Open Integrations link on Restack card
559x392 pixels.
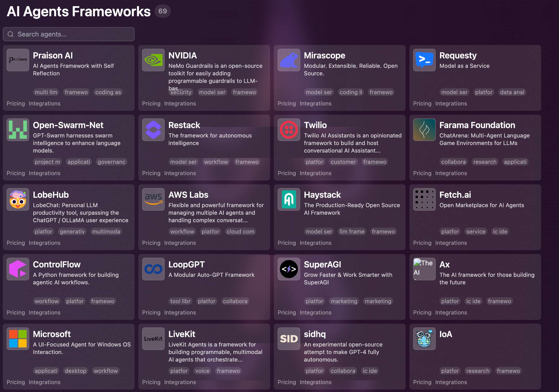click(180, 173)
